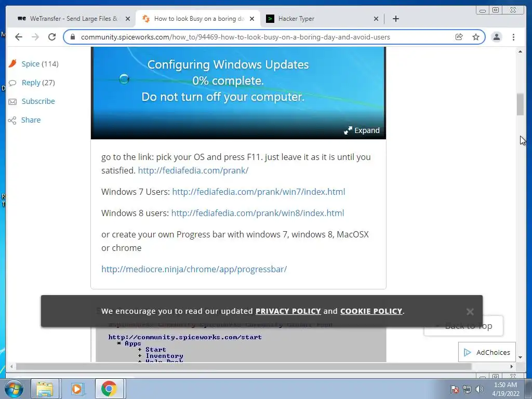
Task: Click the Subscribe link
Action: click(x=38, y=101)
